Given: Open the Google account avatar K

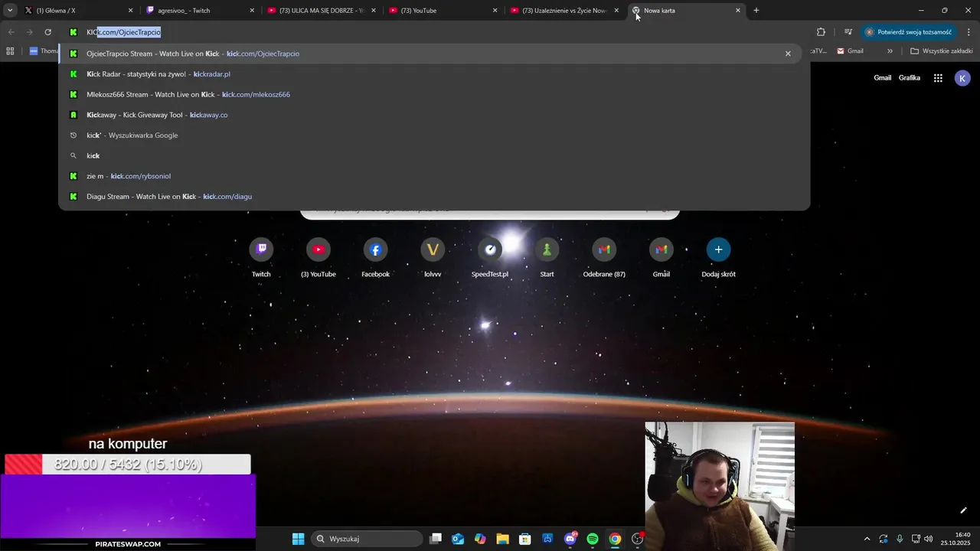Looking at the screenshot, I should (962, 78).
